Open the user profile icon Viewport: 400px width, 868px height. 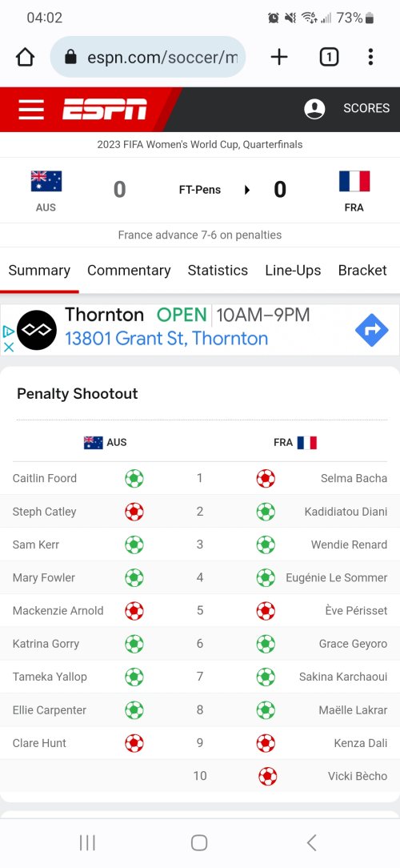pyautogui.click(x=314, y=109)
